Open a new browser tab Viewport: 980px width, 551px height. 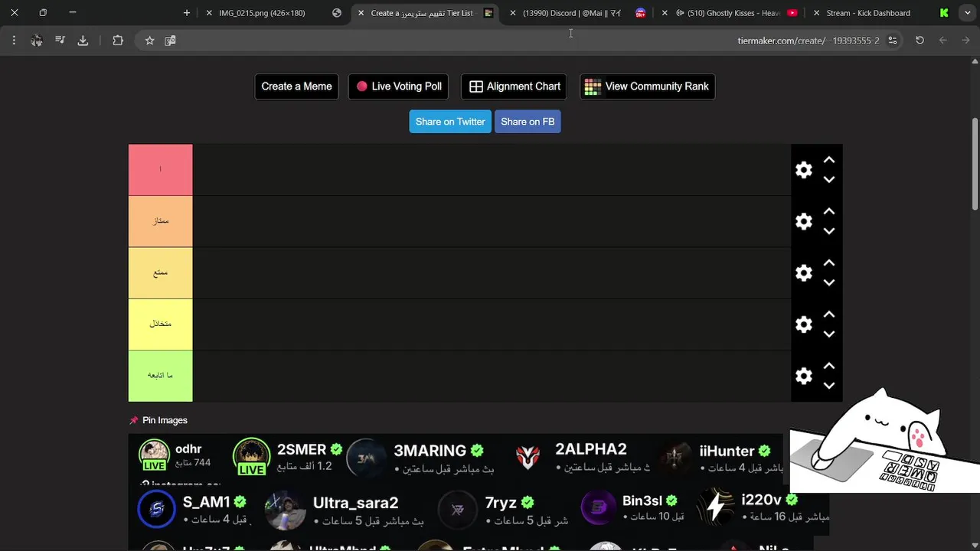(187, 13)
